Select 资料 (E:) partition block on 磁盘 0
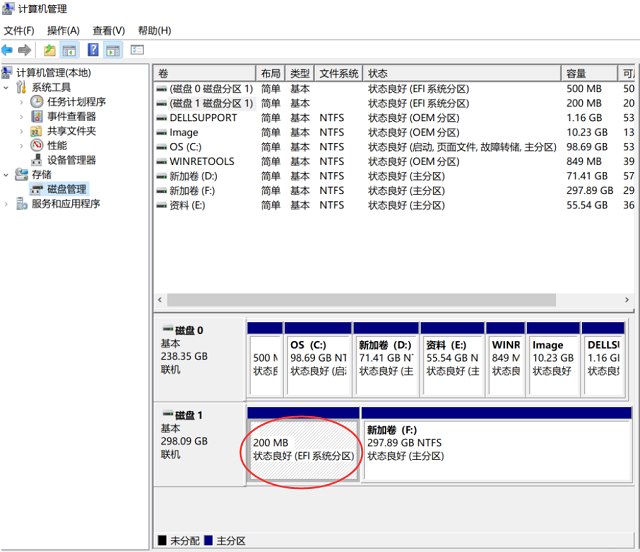The height and width of the screenshot is (552, 640). pos(453,359)
